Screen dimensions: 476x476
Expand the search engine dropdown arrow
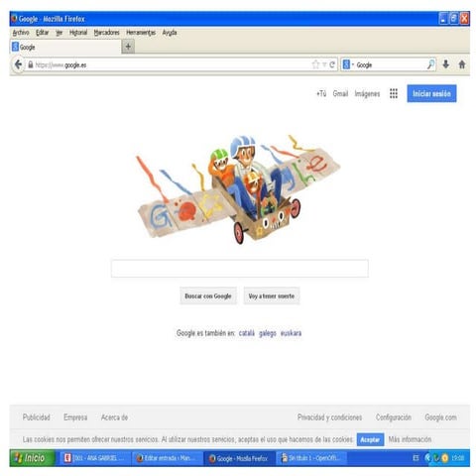tap(353, 64)
